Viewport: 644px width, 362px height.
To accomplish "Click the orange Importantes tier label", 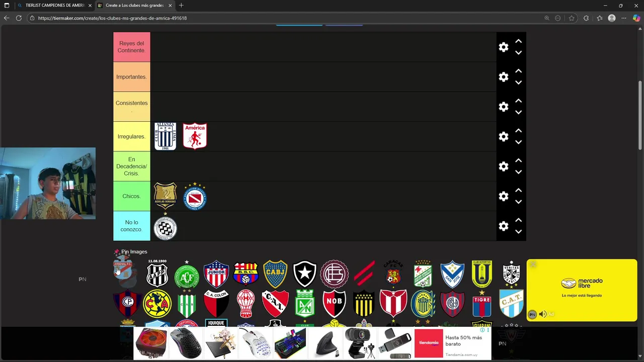I will click(x=132, y=77).
